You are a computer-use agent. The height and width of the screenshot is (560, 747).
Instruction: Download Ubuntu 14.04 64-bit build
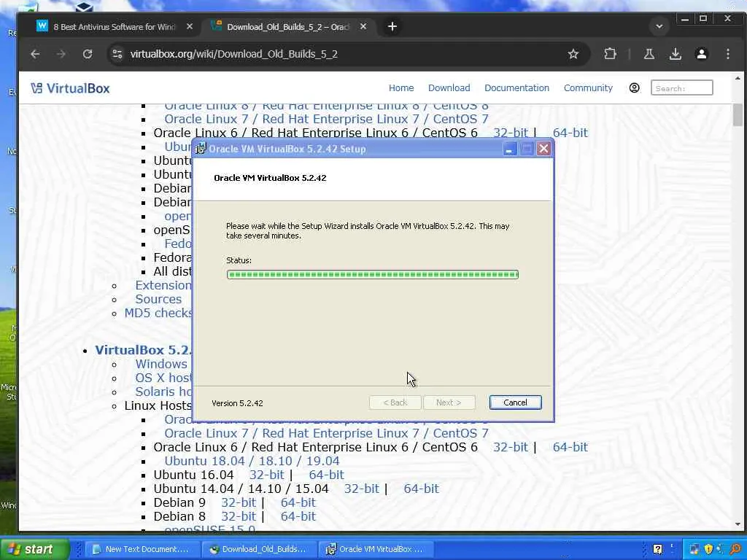tap(421, 489)
